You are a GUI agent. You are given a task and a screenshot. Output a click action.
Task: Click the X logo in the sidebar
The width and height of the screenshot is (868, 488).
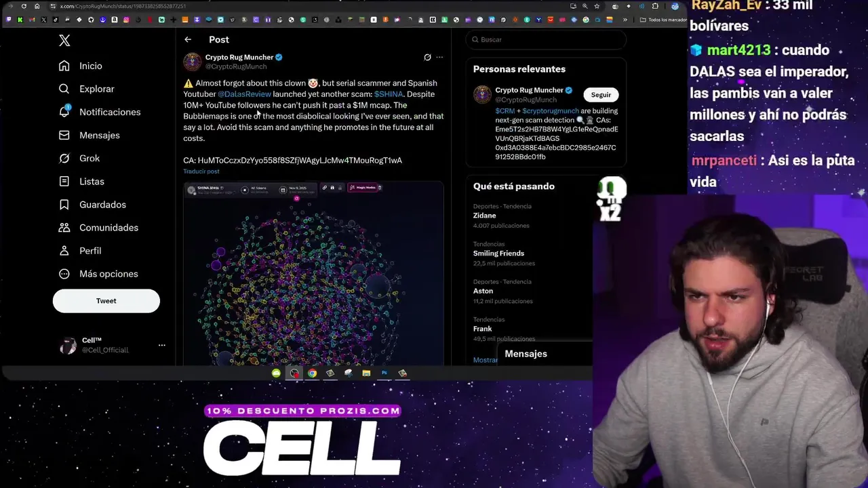pos(64,41)
